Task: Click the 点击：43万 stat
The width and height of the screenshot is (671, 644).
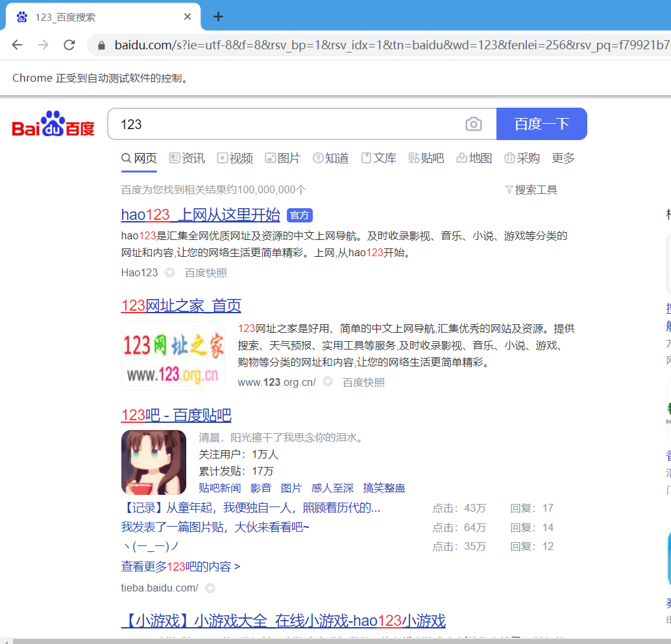Action: coord(459,508)
